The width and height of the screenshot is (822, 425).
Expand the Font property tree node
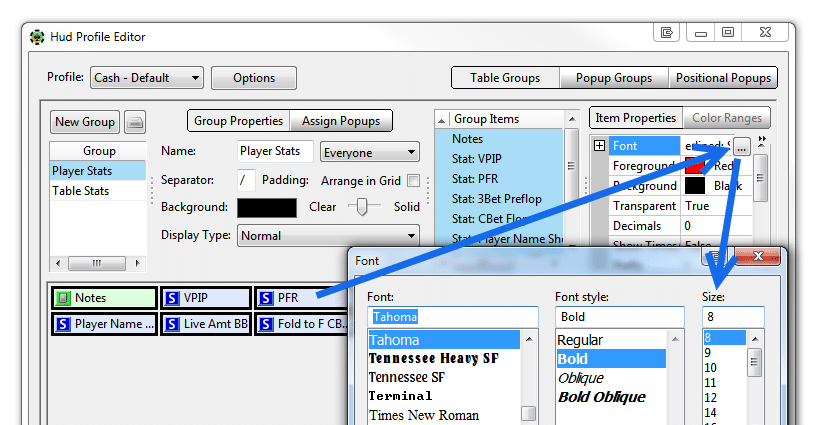click(599, 146)
